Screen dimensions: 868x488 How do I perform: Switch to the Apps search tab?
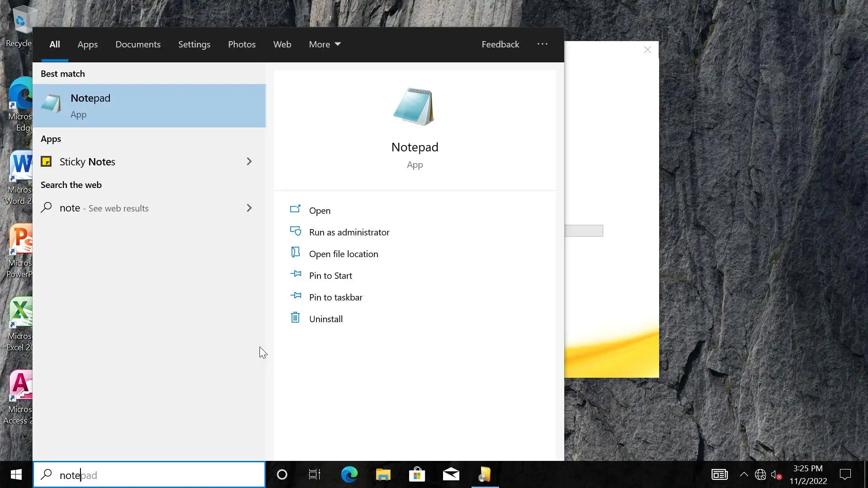tap(88, 44)
